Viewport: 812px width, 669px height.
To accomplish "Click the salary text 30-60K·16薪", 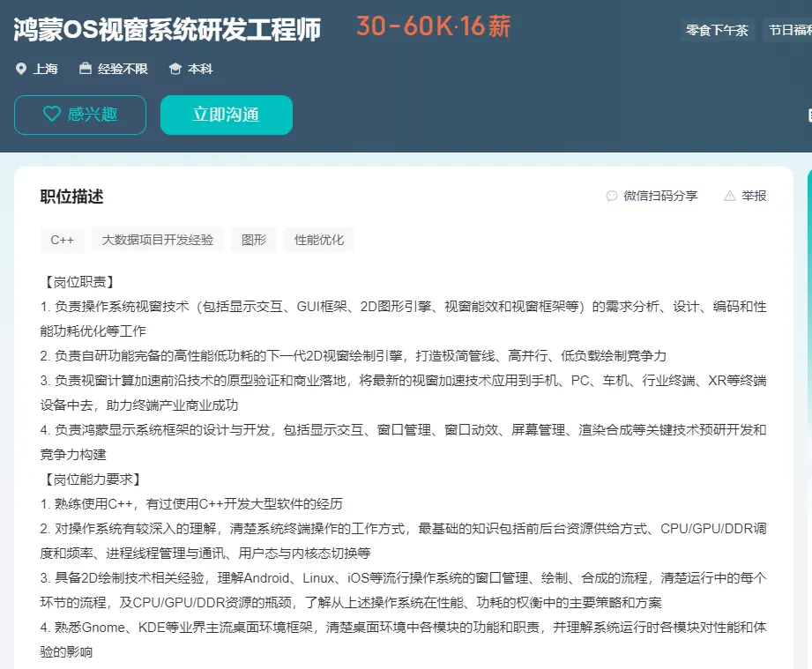I will [434, 26].
